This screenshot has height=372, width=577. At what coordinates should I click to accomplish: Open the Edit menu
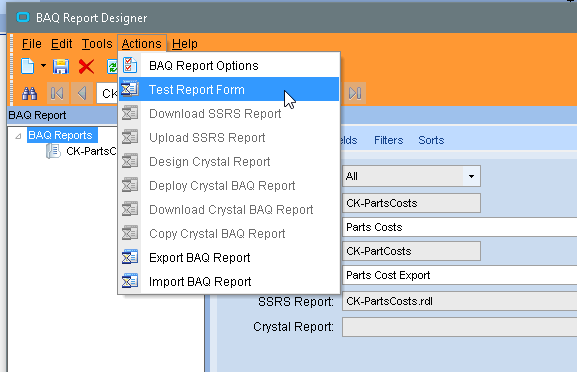(61, 44)
